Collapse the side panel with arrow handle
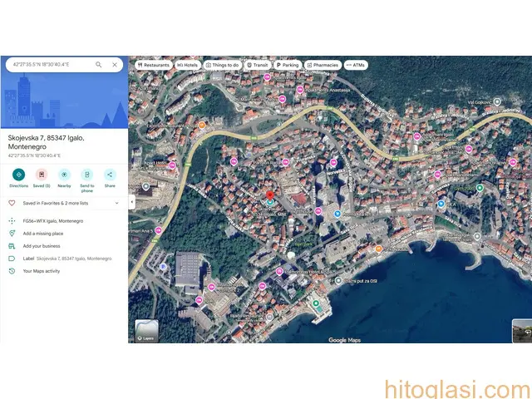This screenshot has height=399, width=532. click(x=131, y=199)
